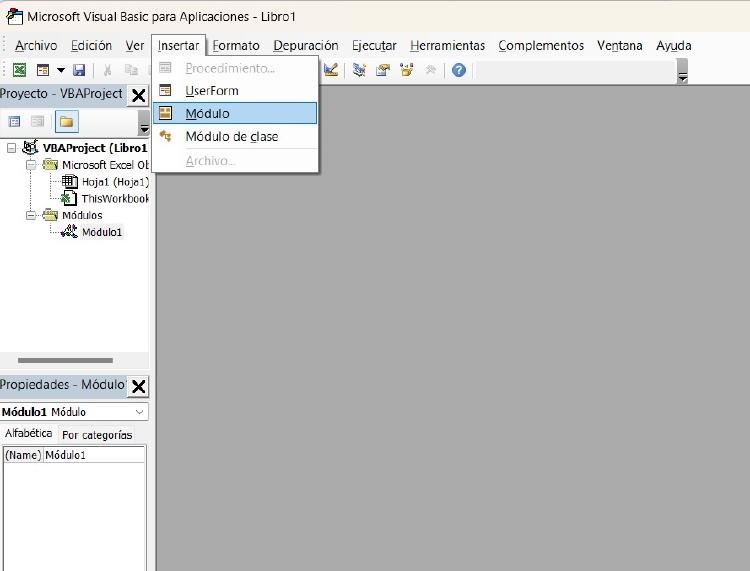Open the Depuración menu
Image resolution: width=750 pixels, height=571 pixels.
click(x=306, y=45)
